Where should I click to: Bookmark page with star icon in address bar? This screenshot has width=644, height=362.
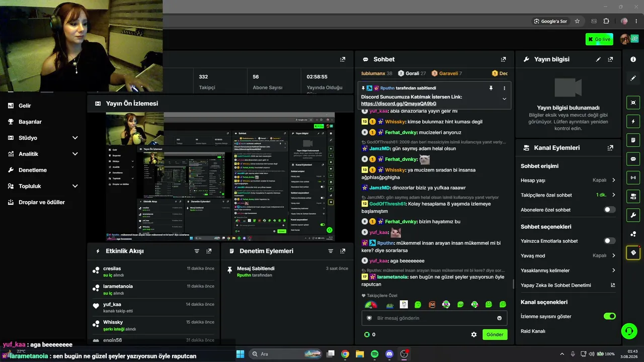tap(577, 21)
